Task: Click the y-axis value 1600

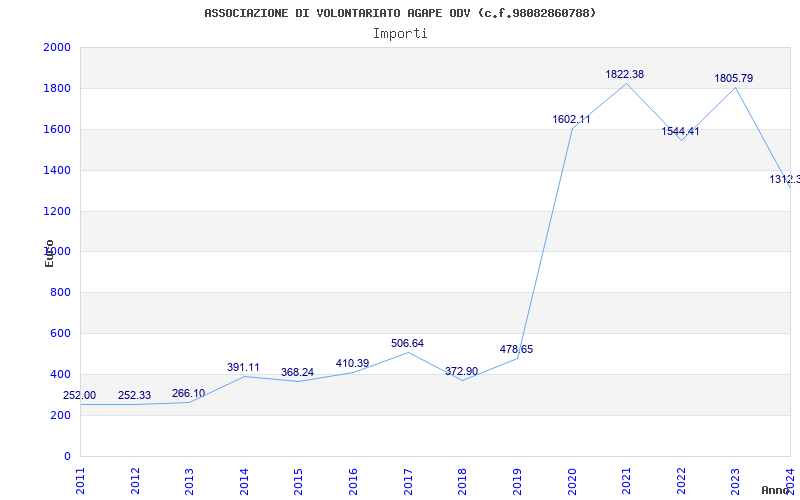Action: tap(57, 129)
